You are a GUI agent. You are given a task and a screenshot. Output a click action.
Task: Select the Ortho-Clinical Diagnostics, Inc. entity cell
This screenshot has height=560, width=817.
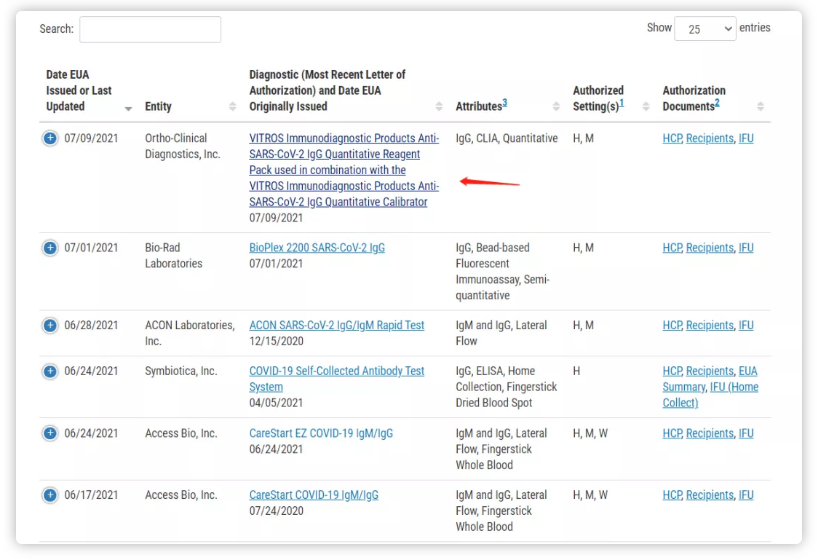point(182,146)
